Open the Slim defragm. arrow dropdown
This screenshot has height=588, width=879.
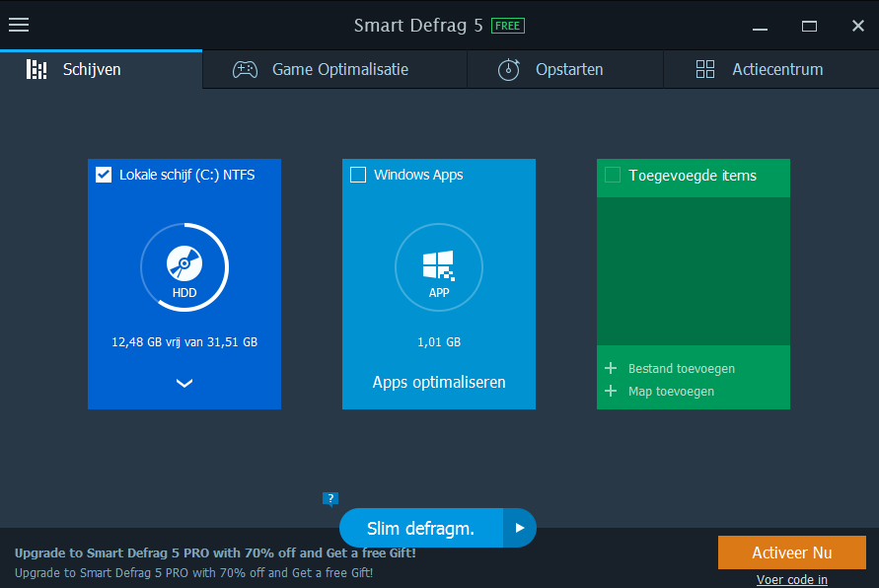[520, 528]
